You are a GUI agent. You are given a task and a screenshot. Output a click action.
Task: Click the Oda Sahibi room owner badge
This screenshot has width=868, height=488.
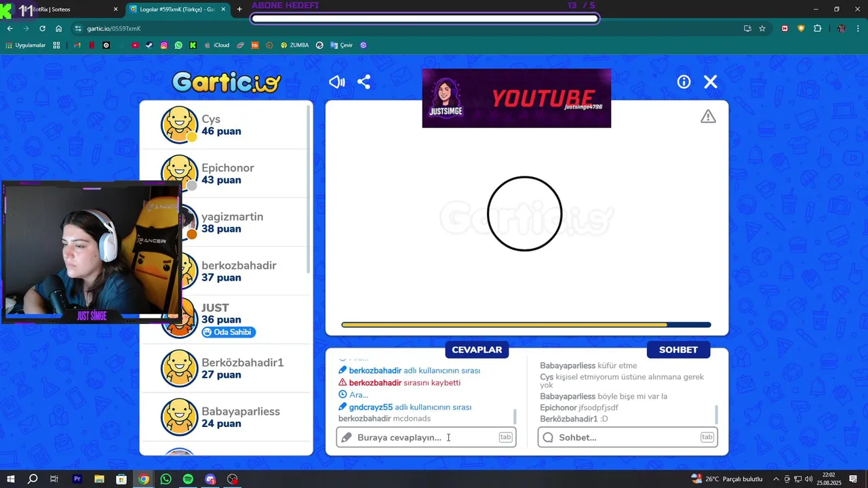click(229, 332)
